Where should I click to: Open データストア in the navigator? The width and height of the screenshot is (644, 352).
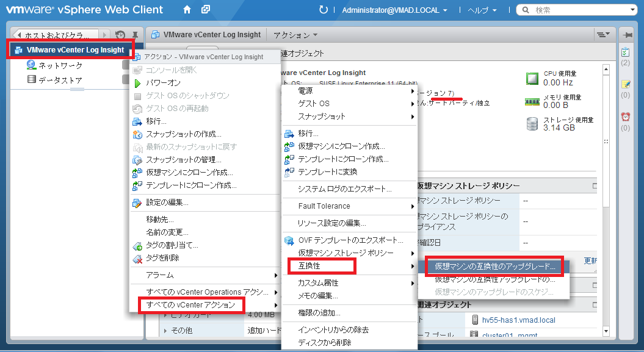pyautogui.click(x=54, y=79)
